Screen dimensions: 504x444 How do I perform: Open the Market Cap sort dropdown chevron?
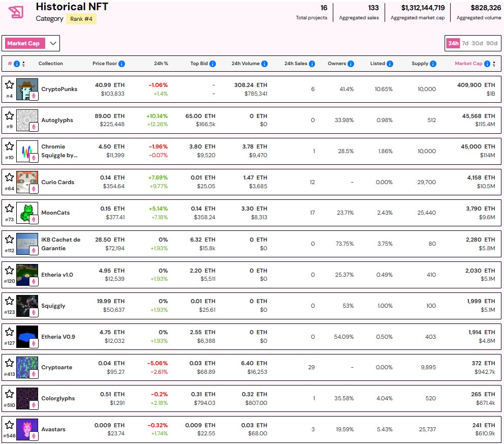pyautogui.click(x=53, y=43)
